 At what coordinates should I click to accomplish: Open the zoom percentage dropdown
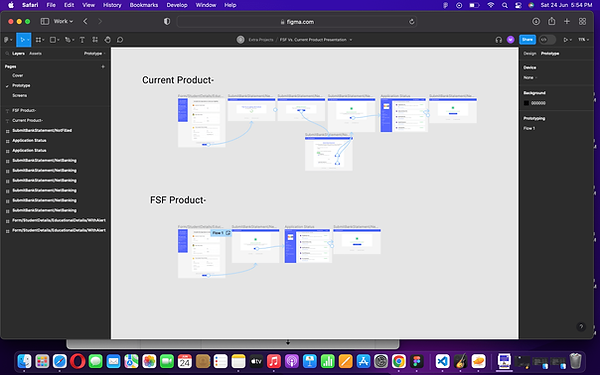[584, 40]
